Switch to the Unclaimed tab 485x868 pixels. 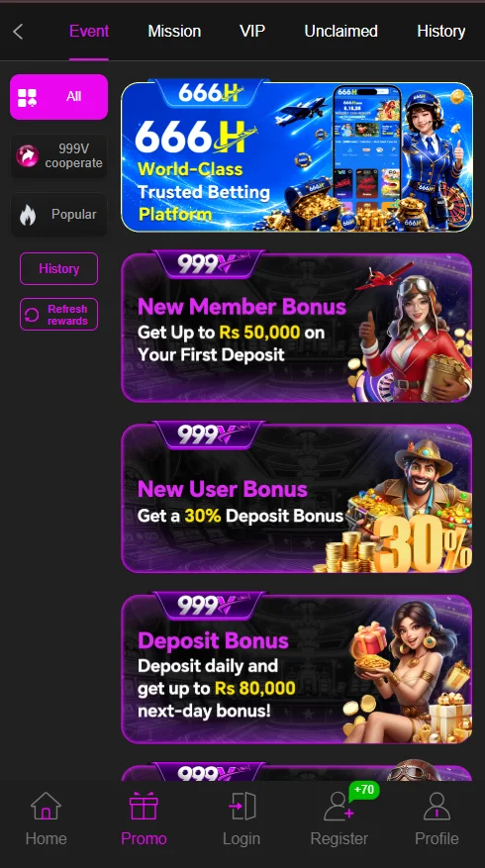[341, 31]
